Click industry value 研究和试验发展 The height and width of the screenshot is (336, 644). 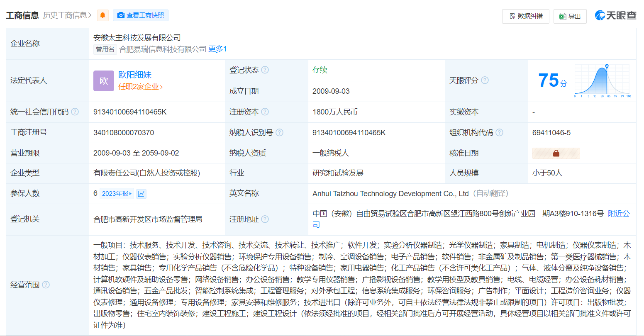pyautogui.click(x=338, y=173)
